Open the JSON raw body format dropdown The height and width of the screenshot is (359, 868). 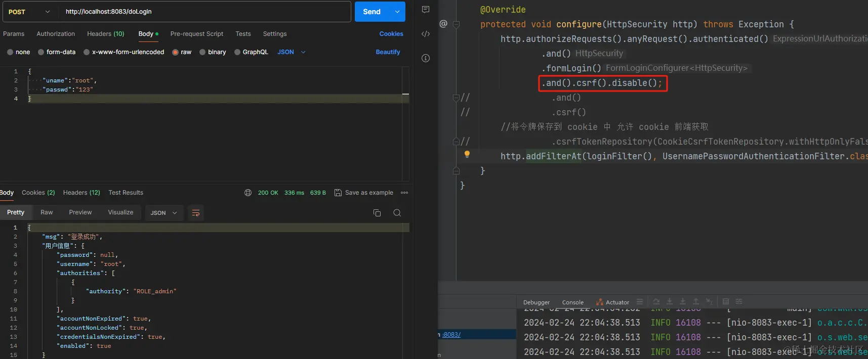(x=292, y=52)
